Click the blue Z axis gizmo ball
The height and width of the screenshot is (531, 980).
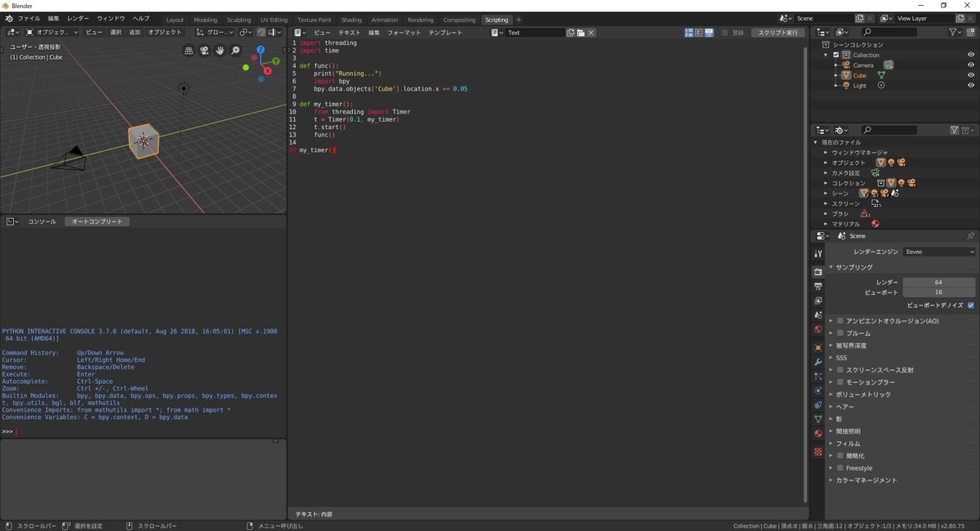261,50
